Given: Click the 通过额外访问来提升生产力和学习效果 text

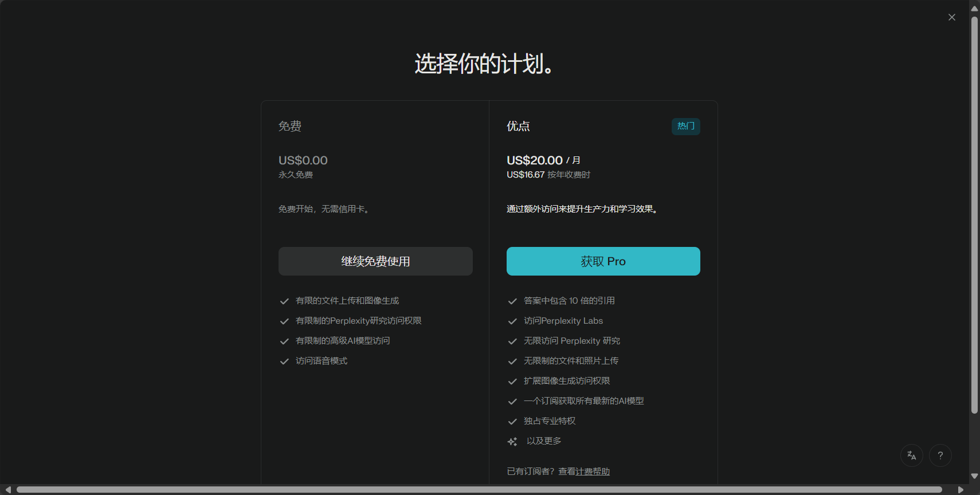Looking at the screenshot, I should point(583,209).
